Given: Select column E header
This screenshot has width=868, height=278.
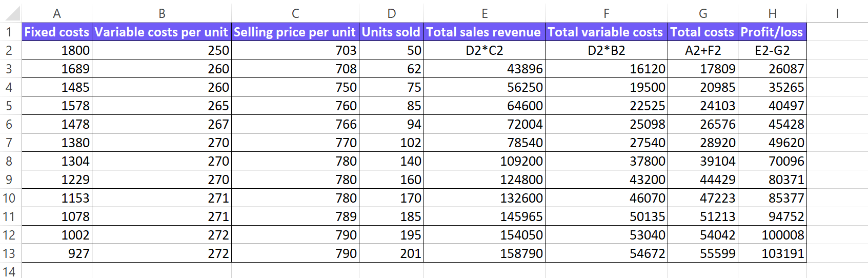Looking at the screenshot, I should [x=485, y=13].
